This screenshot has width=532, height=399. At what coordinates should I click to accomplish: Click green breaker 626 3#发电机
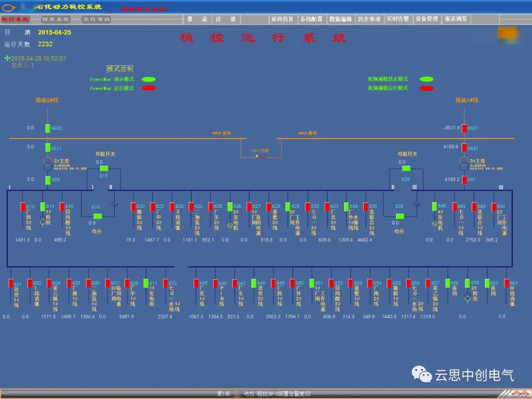(230, 206)
